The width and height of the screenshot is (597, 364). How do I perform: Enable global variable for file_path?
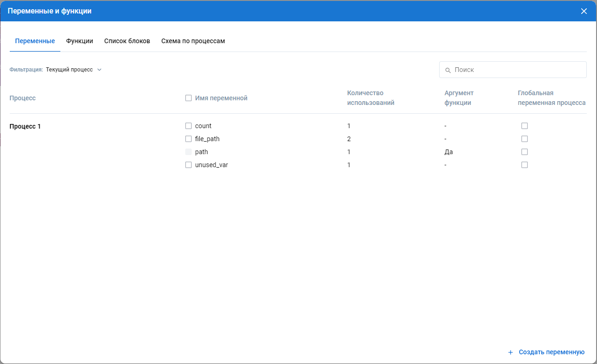(525, 139)
